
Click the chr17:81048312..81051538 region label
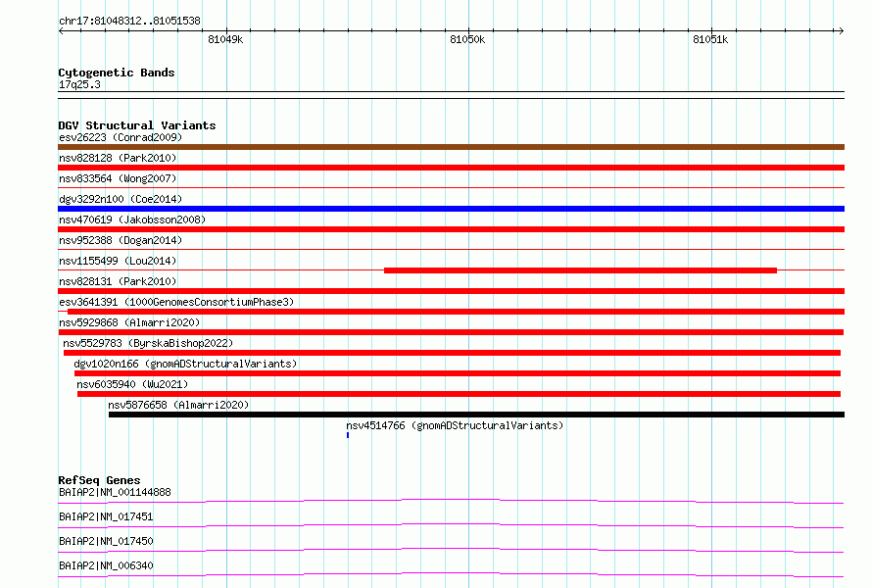pyautogui.click(x=129, y=21)
